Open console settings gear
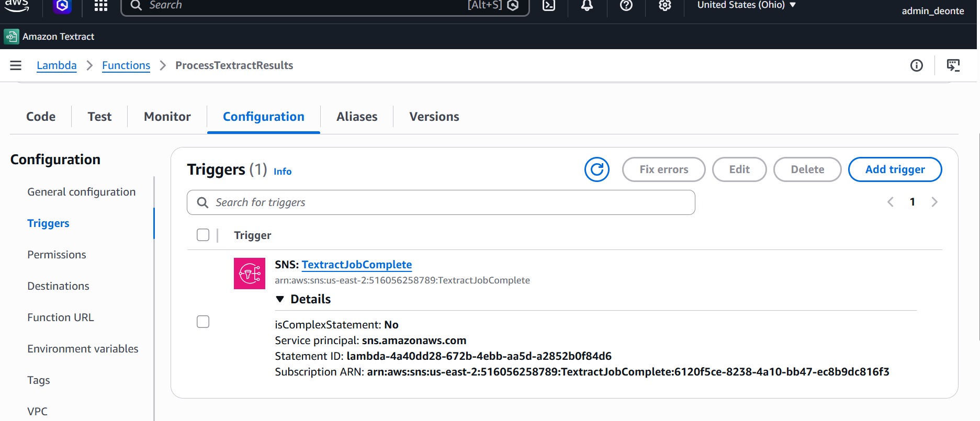980x421 pixels. (665, 6)
